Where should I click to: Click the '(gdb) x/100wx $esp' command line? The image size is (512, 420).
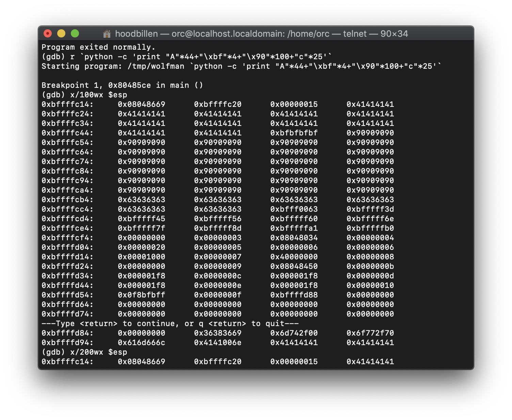[x=84, y=95]
